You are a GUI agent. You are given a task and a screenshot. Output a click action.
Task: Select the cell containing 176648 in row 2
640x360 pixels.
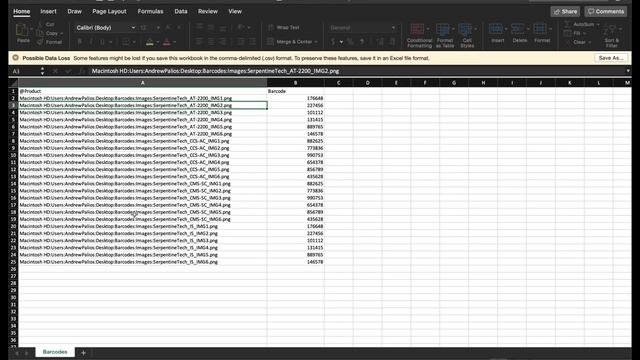pyautogui.click(x=296, y=98)
